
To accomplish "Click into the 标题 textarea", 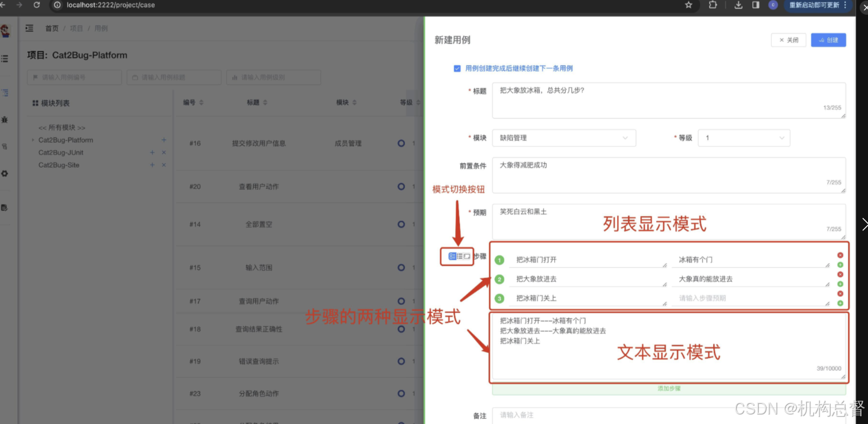I will tap(669, 100).
